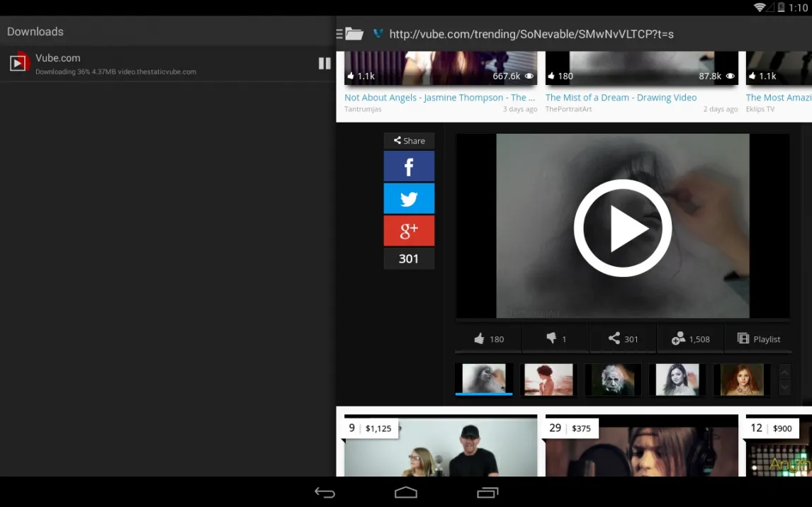Like the video with thumbs up
Screen dimensions: 812x507
point(489,339)
